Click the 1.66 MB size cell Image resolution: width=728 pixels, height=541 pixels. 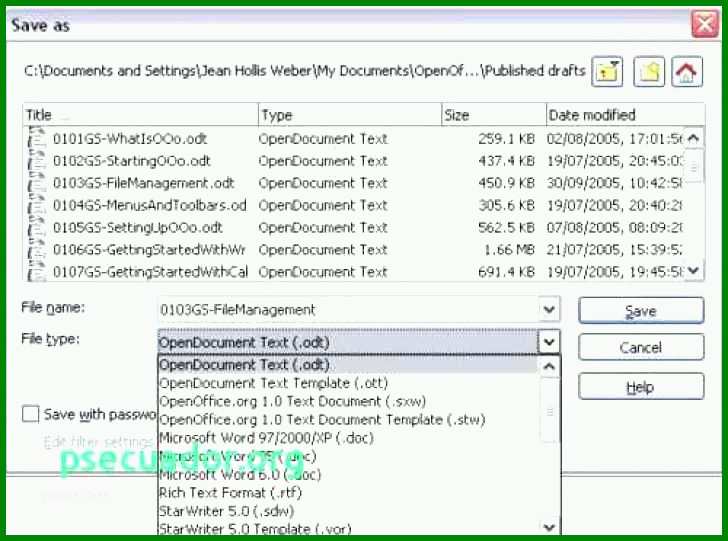point(509,250)
